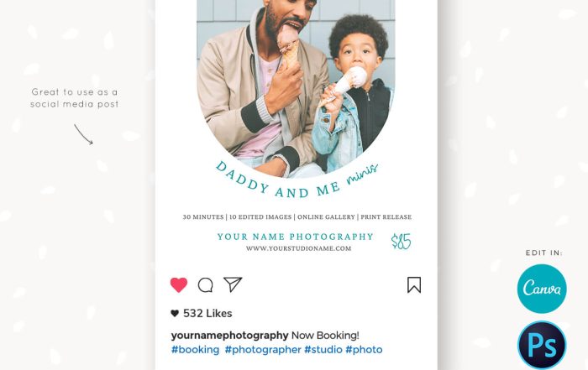Click the father and son ice cream photo
This screenshot has width=588, height=370.
296,86
